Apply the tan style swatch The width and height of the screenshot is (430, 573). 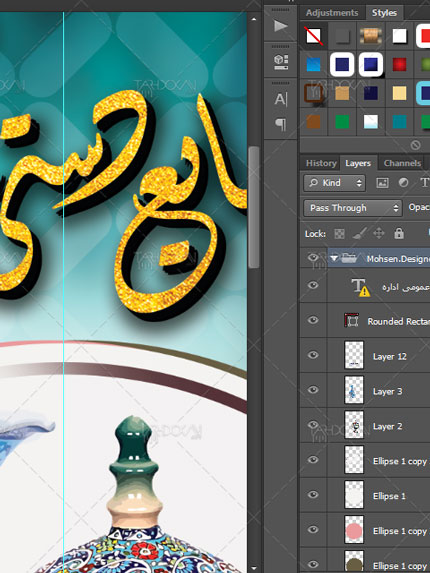(342, 93)
